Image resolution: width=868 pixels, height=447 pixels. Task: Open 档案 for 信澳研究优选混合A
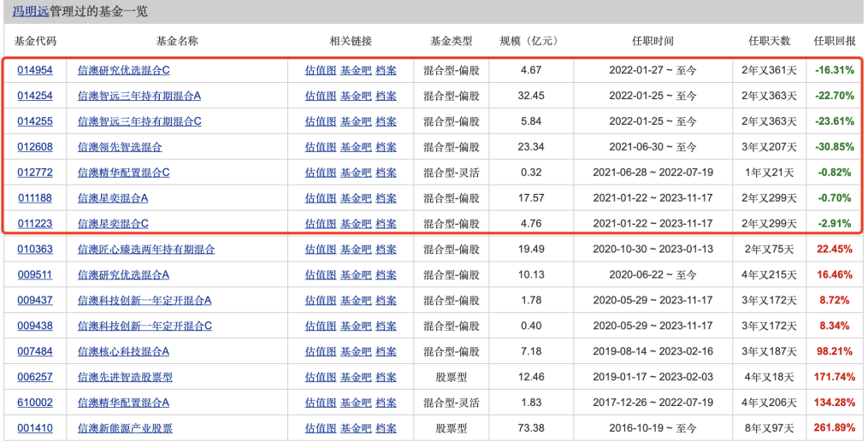click(x=386, y=274)
